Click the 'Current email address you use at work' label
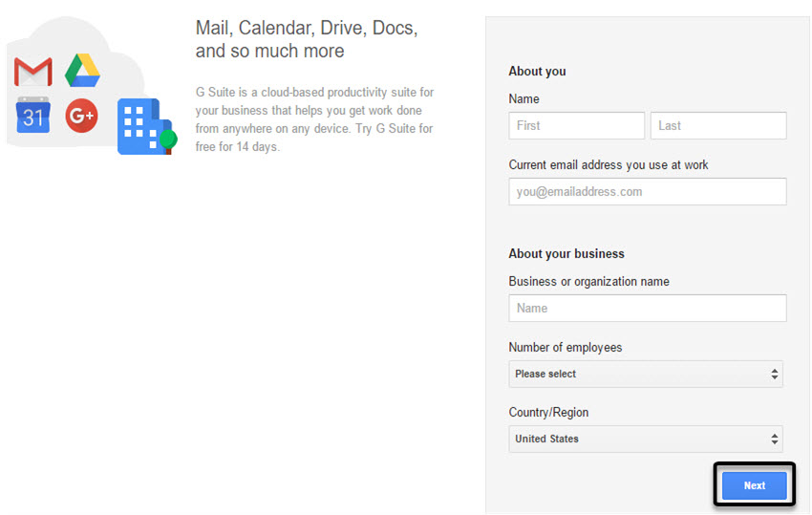Screen dimensions: 812x515 (608, 164)
